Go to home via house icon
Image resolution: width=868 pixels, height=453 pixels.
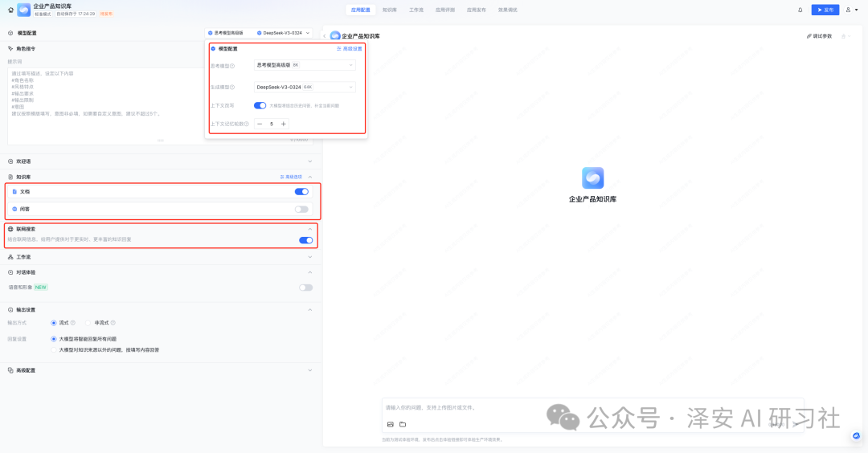coord(10,10)
